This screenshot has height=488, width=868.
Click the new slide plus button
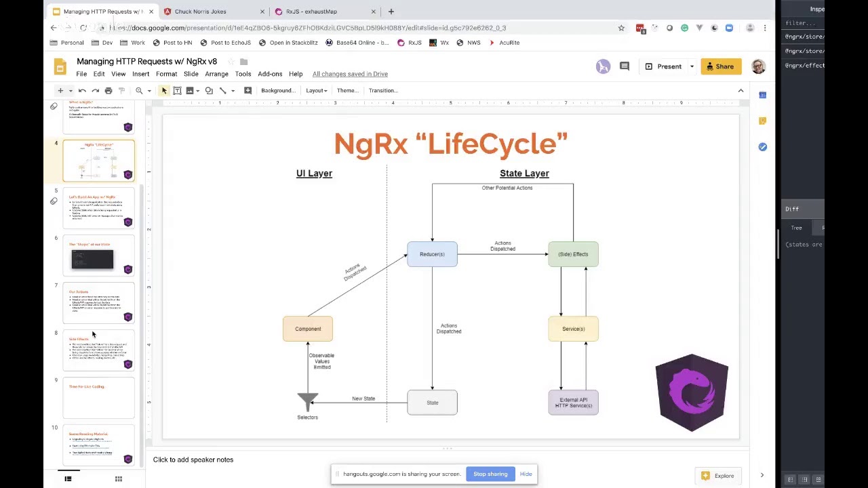[60, 91]
